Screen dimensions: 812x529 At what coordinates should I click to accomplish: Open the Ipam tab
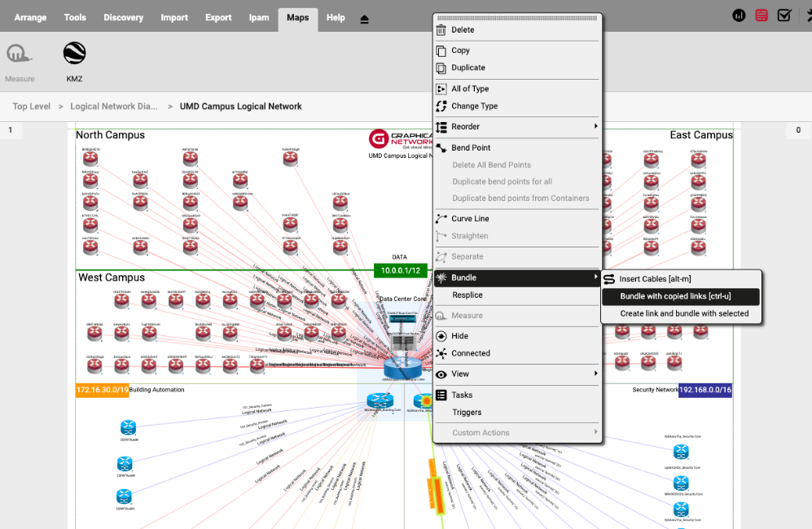[259, 18]
